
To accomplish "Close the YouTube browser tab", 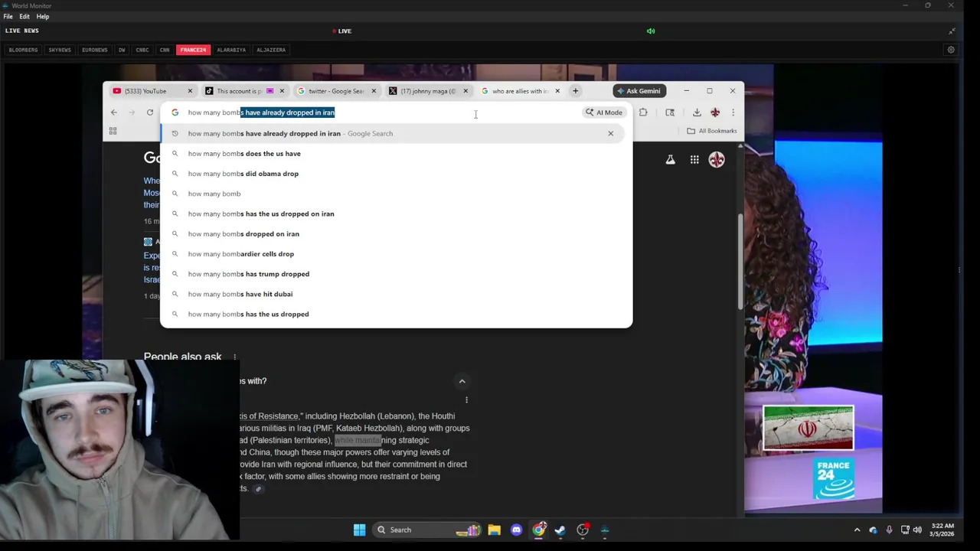I will tap(190, 91).
